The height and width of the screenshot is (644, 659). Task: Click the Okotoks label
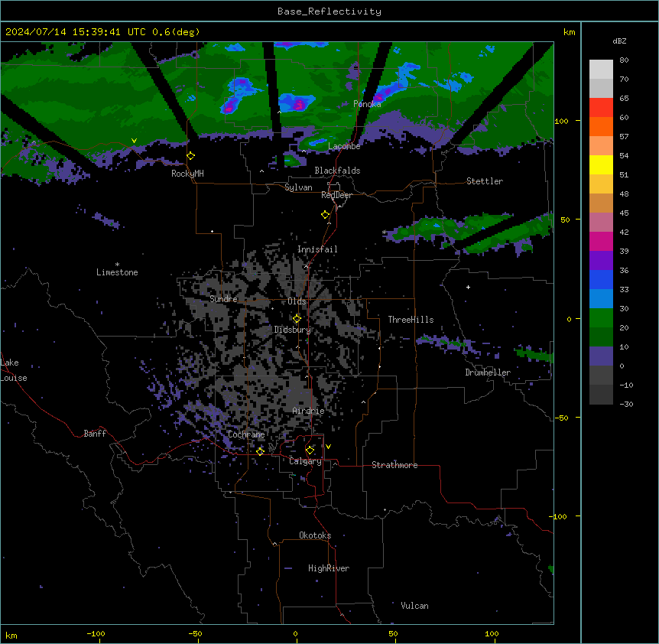coord(315,535)
